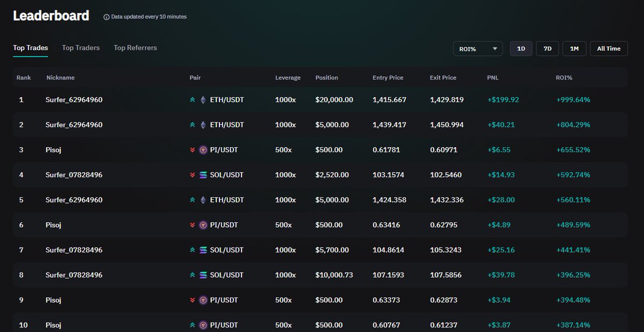Click the Position column header
Screen dimensions: 644x332
coord(327,78)
